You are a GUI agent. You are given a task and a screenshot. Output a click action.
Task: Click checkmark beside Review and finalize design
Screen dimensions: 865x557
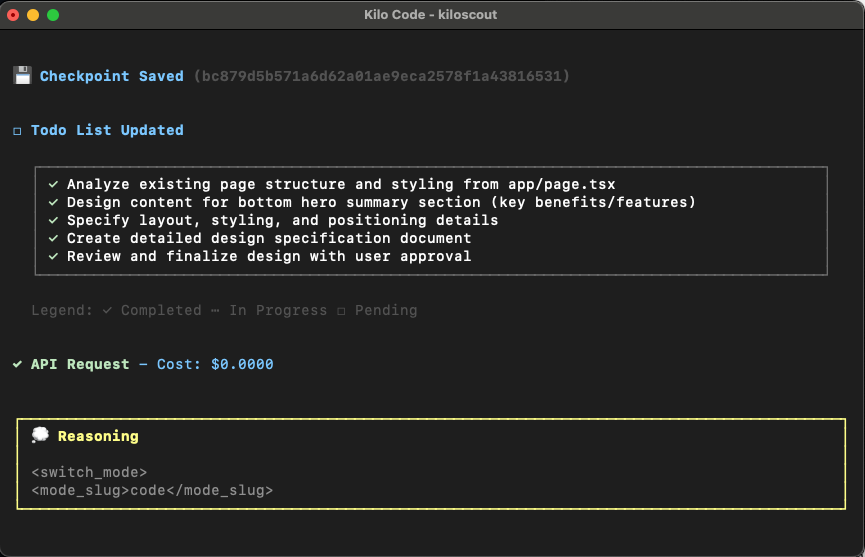coord(54,256)
